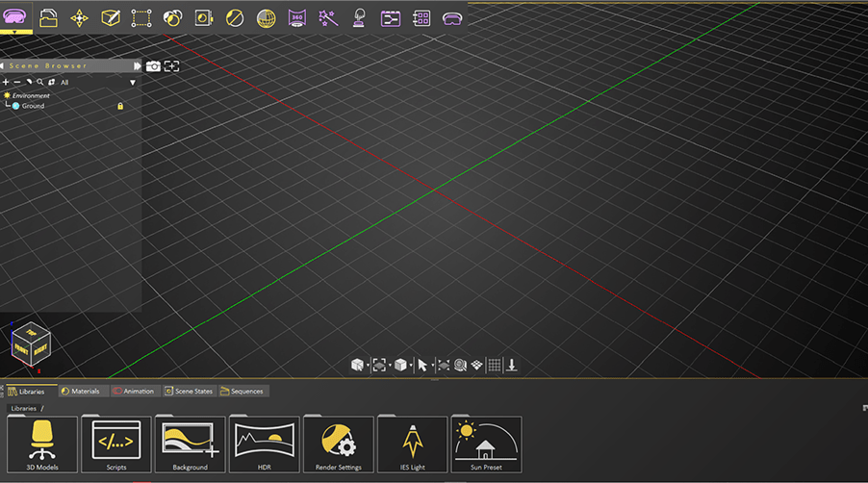Open the 360 panorama tool

coord(297,18)
